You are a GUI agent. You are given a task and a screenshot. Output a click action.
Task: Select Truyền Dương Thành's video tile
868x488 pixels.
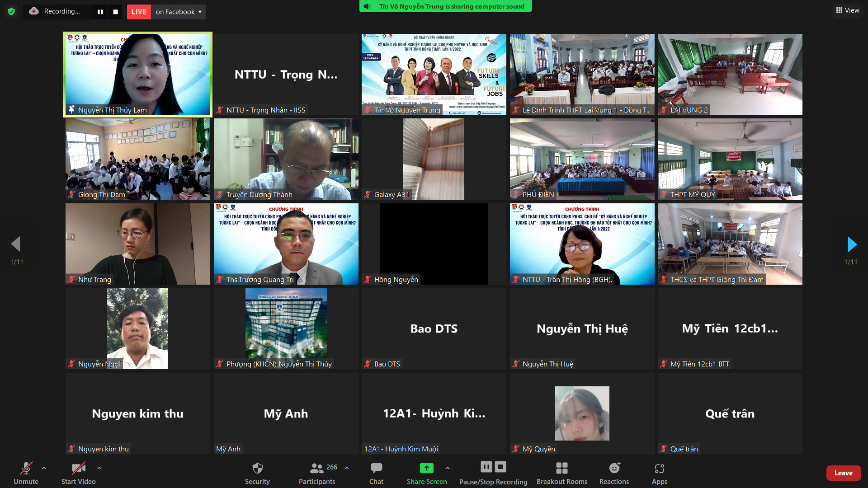click(x=286, y=159)
